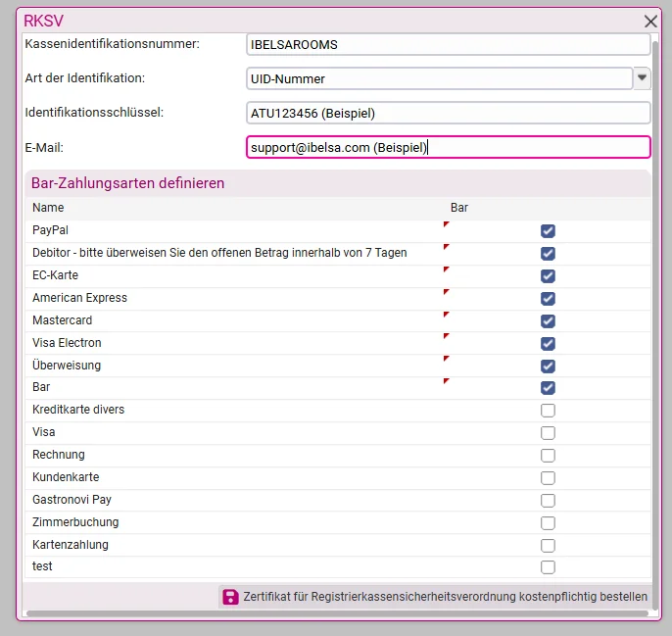Close the RKSV dialog with the X
This screenshot has height=636, width=672.
click(650, 21)
